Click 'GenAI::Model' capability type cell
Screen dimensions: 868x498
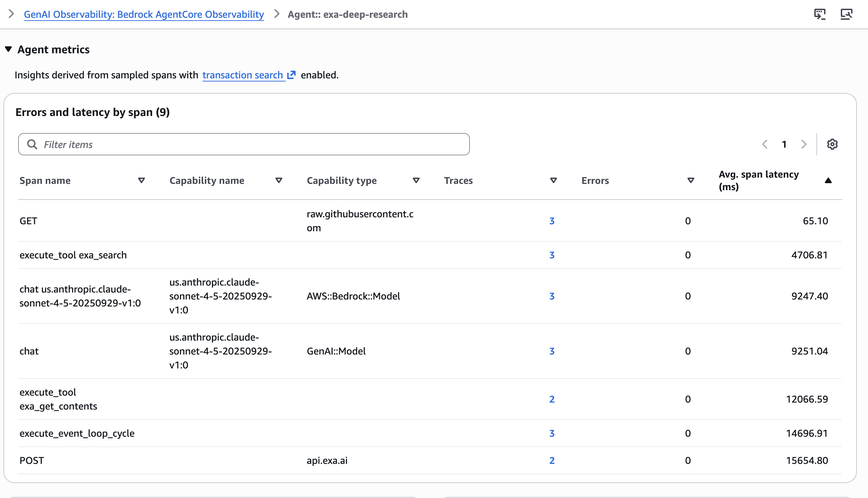(x=336, y=351)
